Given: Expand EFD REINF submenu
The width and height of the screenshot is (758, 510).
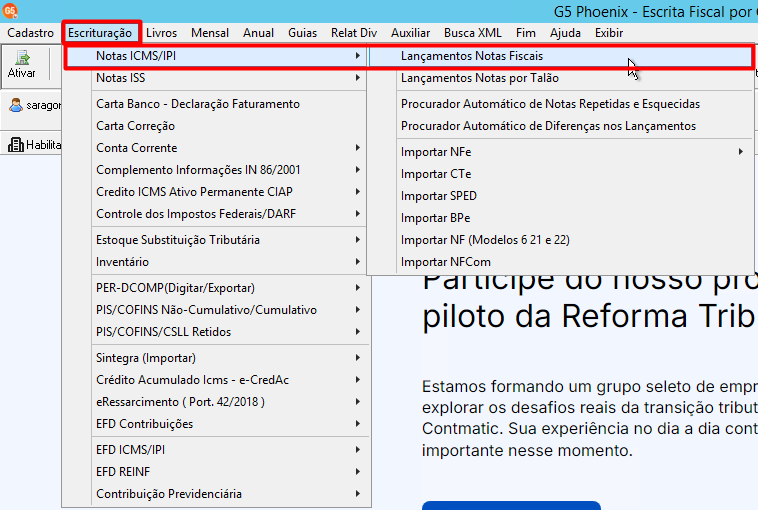Looking at the screenshot, I should click(216, 472).
